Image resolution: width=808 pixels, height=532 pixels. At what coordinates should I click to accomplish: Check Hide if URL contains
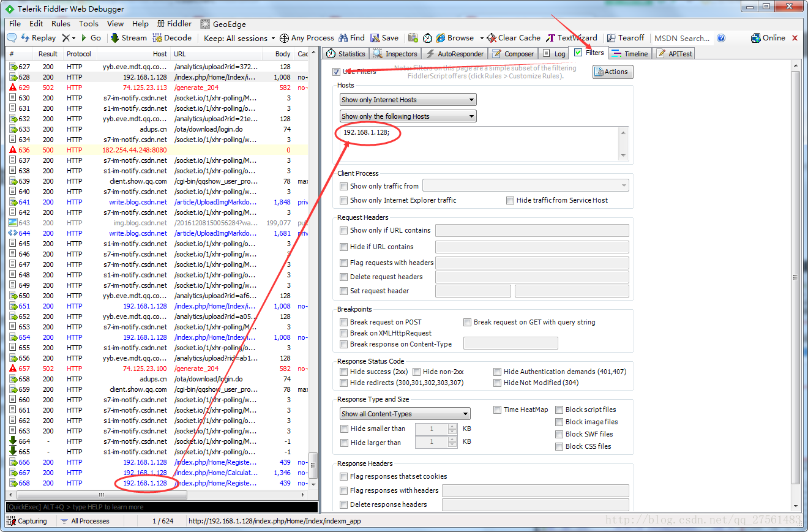344,247
